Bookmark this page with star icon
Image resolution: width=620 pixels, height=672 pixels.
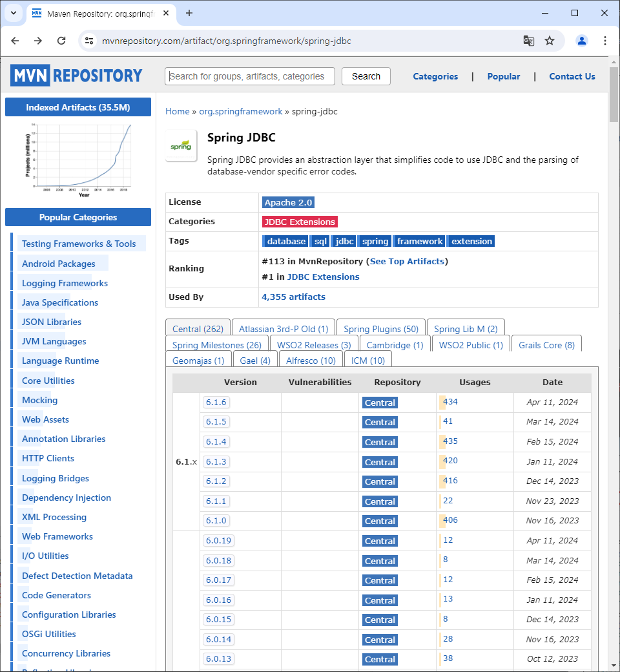tap(550, 41)
